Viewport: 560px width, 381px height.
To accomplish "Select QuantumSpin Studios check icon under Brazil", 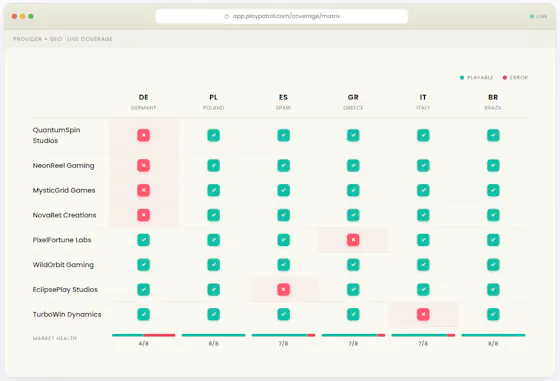I will pyautogui.click(x=493, y=135).
